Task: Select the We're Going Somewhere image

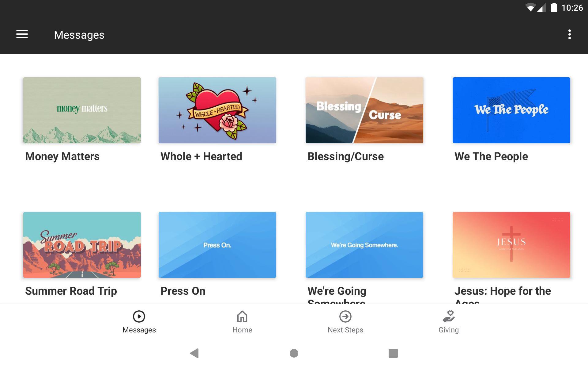Action: point(364,245)
